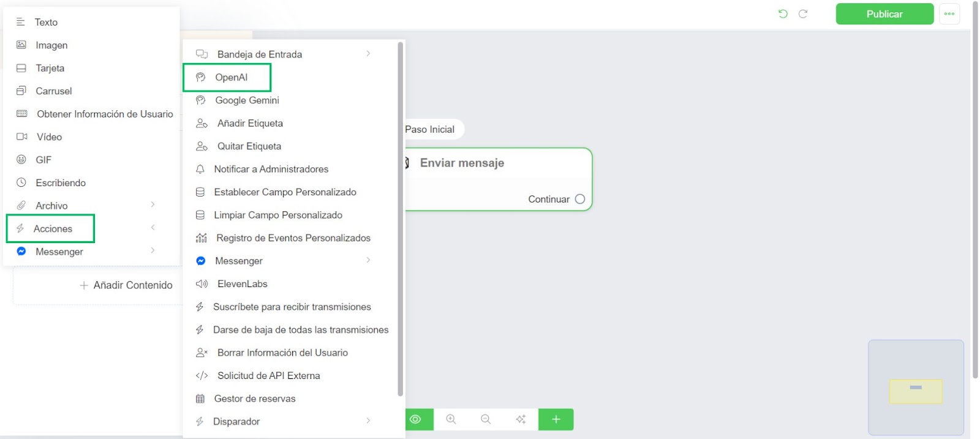Zoom in on the flow canvas
980x439 pixels.
pos(451,419)
